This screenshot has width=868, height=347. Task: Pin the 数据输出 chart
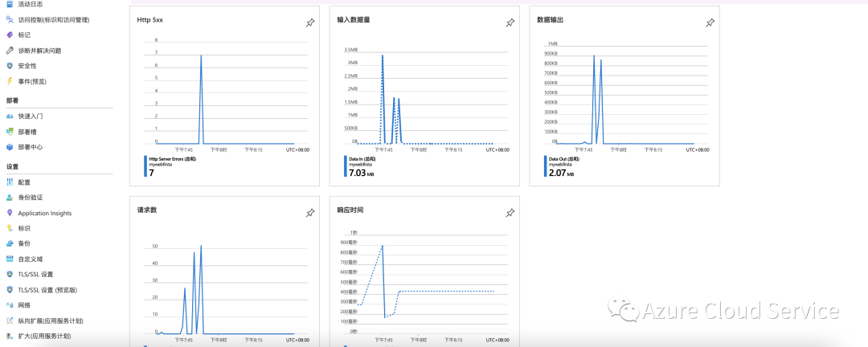click(710, 22)
